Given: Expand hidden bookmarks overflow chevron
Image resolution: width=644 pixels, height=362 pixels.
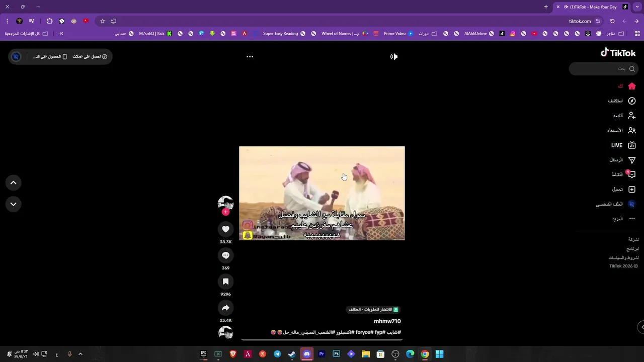Looking at the screenshot, I should coord(61,34).
